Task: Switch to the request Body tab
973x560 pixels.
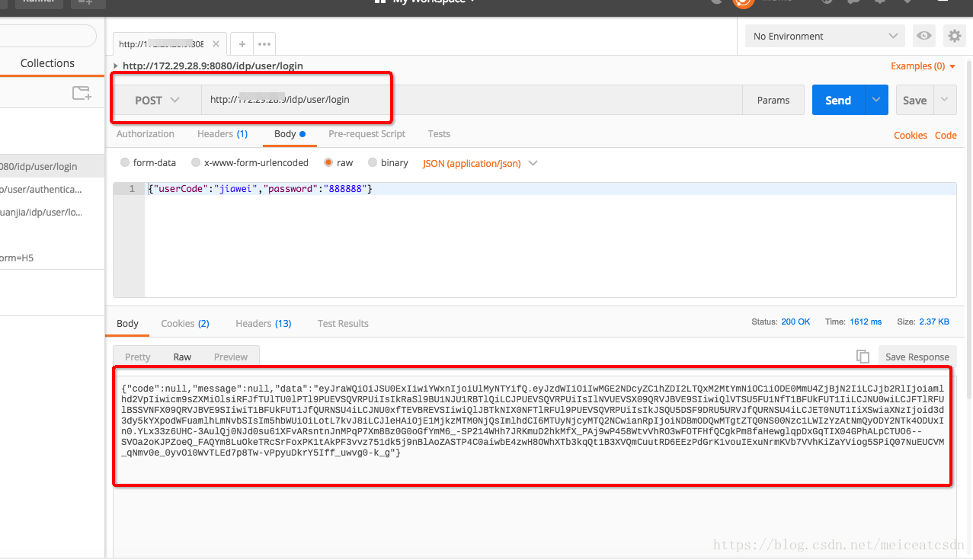Action: [x=290, y=133]
